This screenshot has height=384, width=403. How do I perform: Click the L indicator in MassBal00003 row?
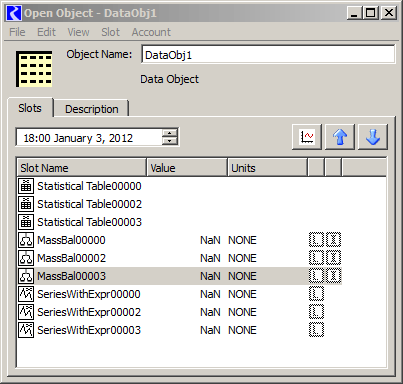(316, 276)
